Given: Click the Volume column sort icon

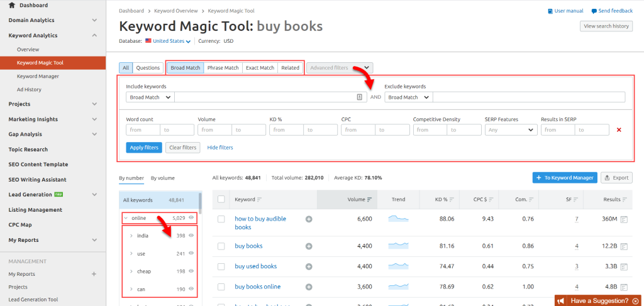Looking at the screenshot, I should coord(369,200).
